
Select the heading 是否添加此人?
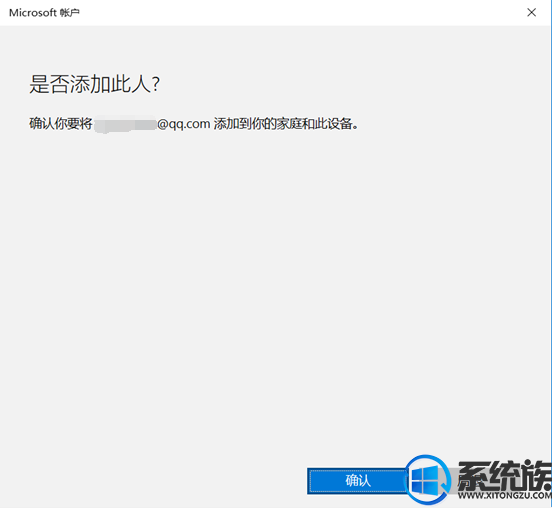(x=94, y=84)
